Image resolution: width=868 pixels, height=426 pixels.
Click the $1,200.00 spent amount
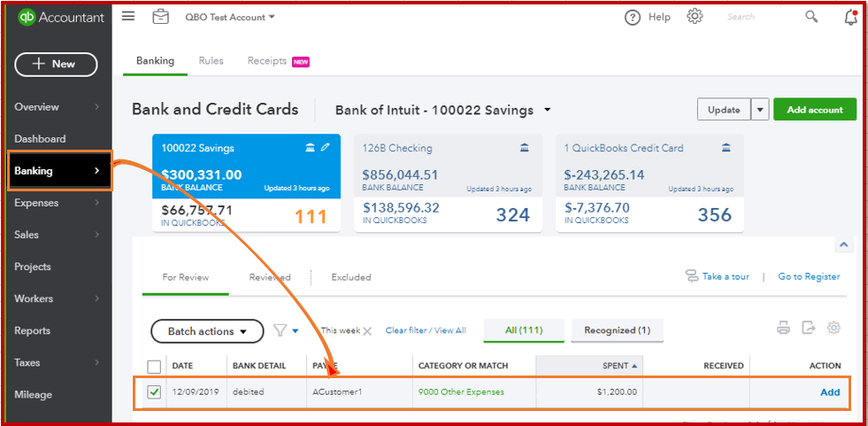[617, 392]
